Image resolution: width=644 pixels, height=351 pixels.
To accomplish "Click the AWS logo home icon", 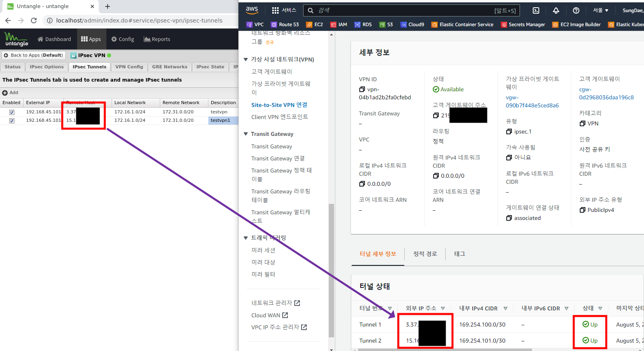I will click(252, 10).
